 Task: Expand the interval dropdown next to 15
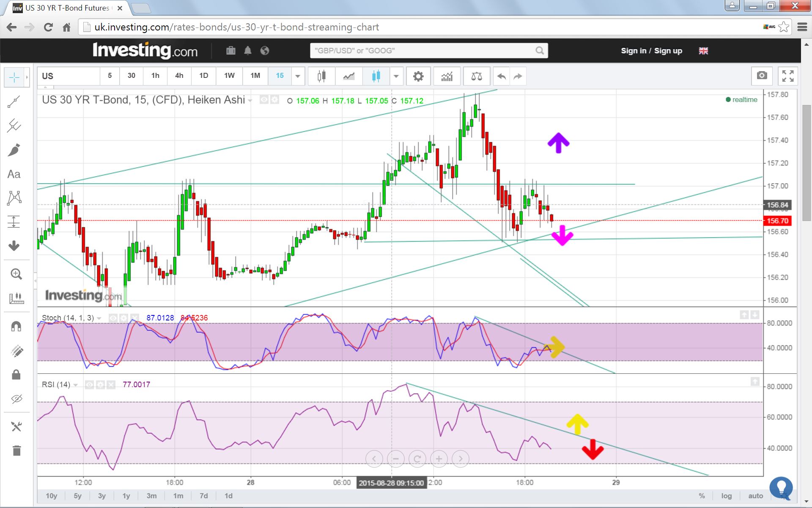coord(298,76)
